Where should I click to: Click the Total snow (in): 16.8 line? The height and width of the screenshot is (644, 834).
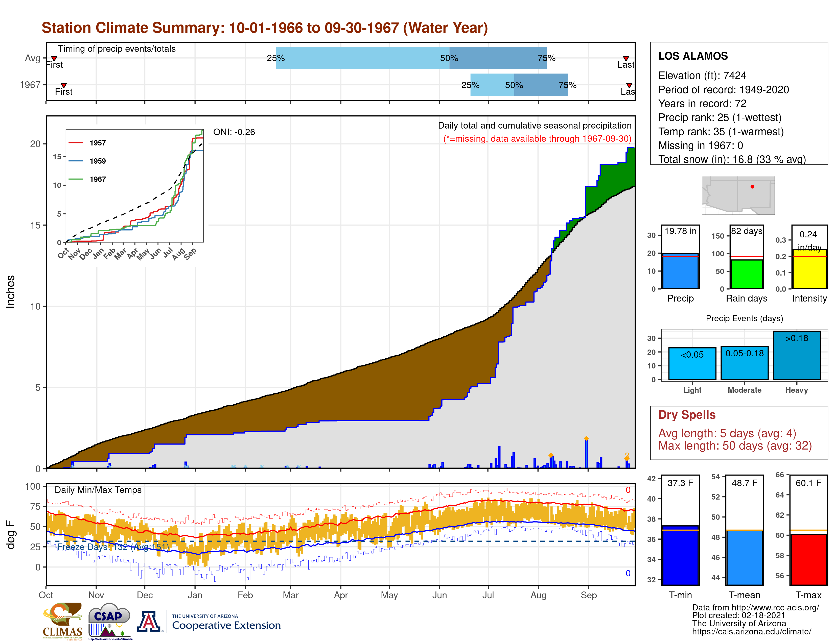tap(732, 159)
